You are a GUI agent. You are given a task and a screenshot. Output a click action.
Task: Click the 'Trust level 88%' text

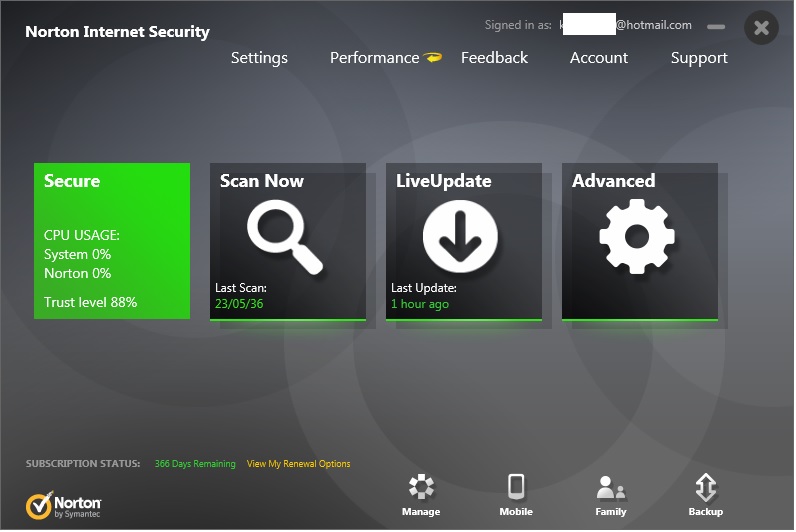click(x=90, y=302)
